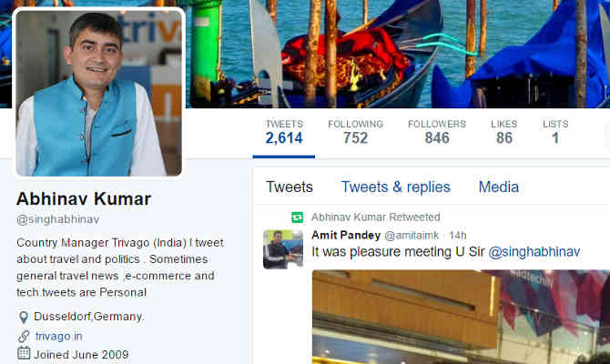The width and height of the screenshot is (610, 364).
Task: Click the link chain icon beside trivago.in
Action: (x=24, y=336)
